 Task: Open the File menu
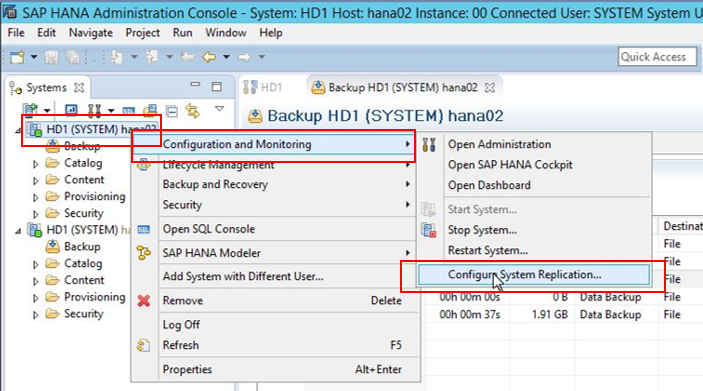(16, 33)
